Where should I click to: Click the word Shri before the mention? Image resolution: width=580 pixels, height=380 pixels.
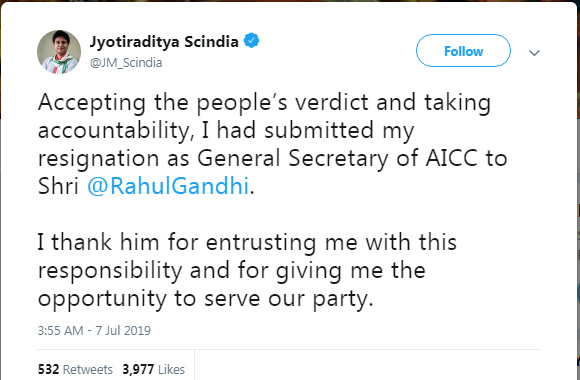[58, 186]
